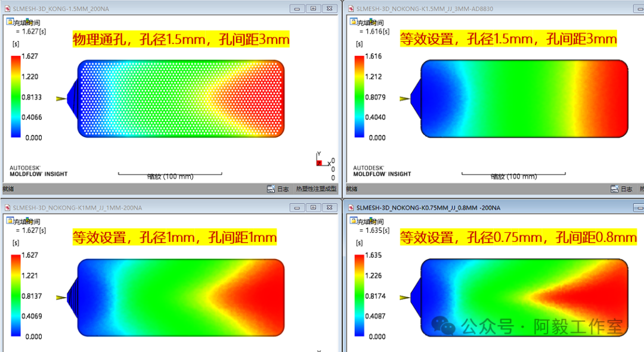Click the legend value 0.4066
The image size is (644, 352).
tap(32, 117)
